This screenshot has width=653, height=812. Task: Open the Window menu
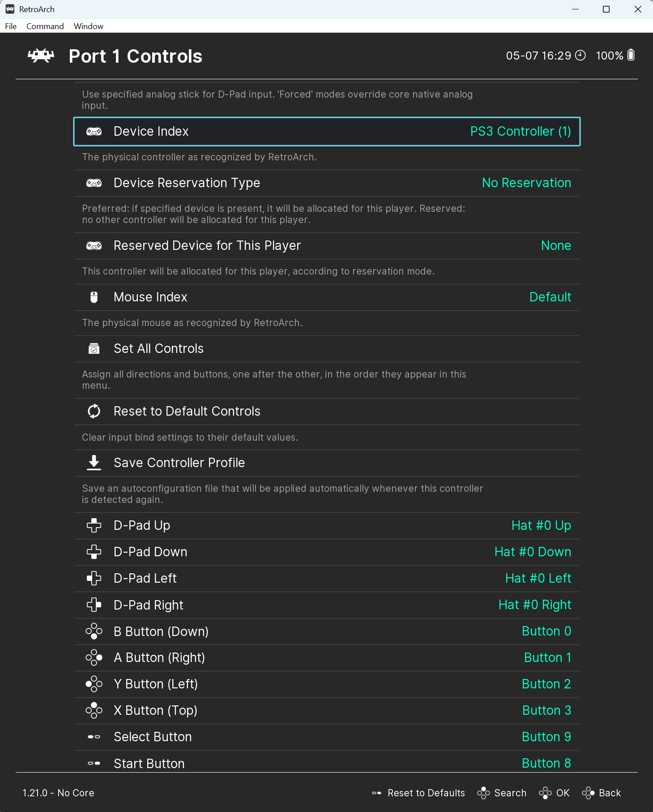[x=89, y=26]
